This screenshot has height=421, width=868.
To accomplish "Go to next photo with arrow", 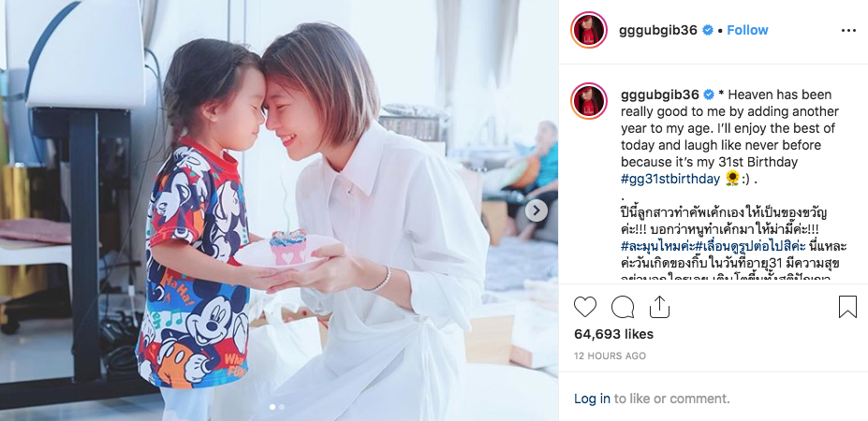I will (x=536, y=210).
